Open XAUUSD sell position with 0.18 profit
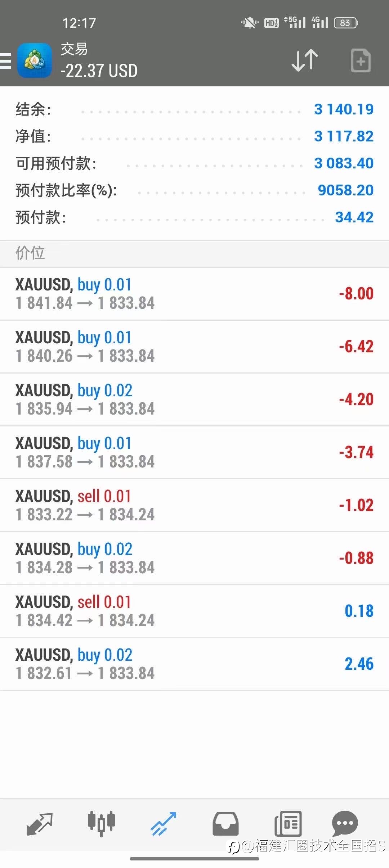This screenshot has height=868, width=389. (x=194, y=611)
